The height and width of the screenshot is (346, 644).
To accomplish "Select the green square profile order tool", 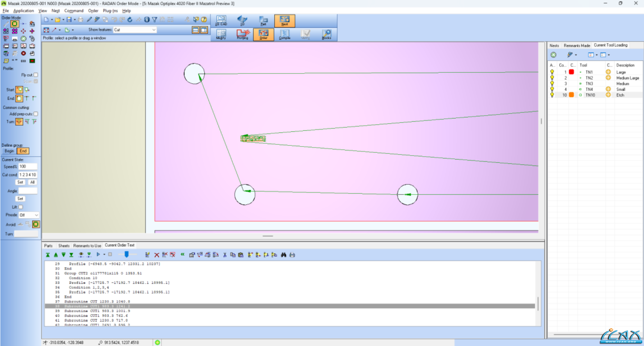I will (14, 24).
